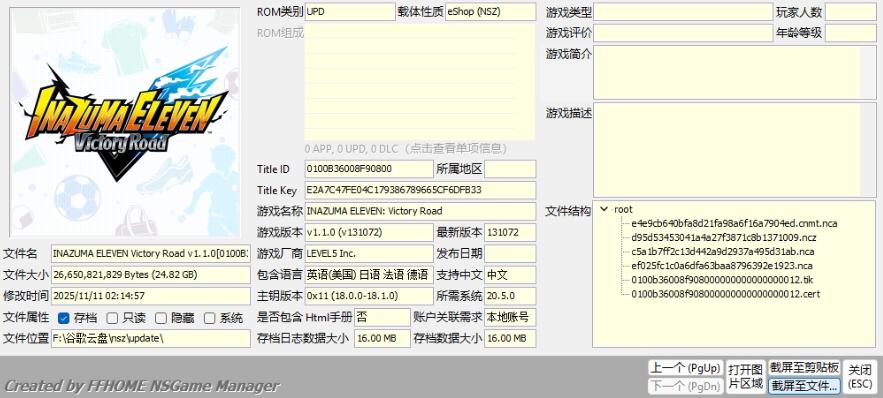Click the 存档日志数据大小 16.00 MB field
The image size is (883, 398).
(x=382, y=338)
